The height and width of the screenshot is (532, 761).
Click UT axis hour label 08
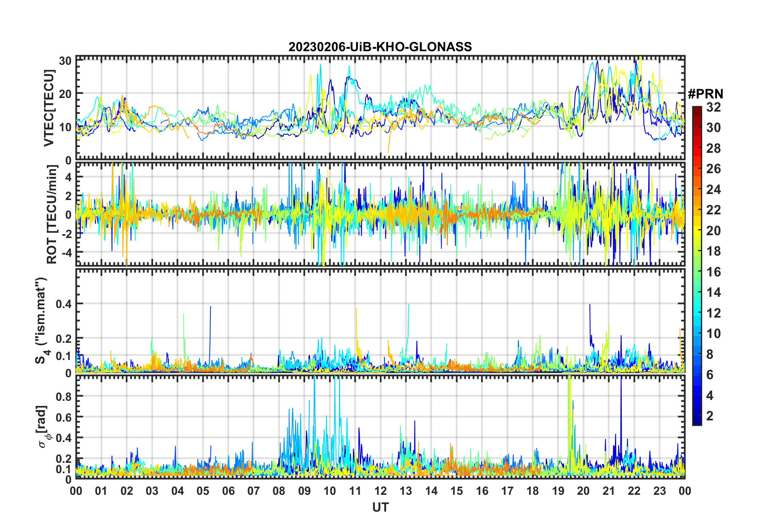(x=279, y=491)
